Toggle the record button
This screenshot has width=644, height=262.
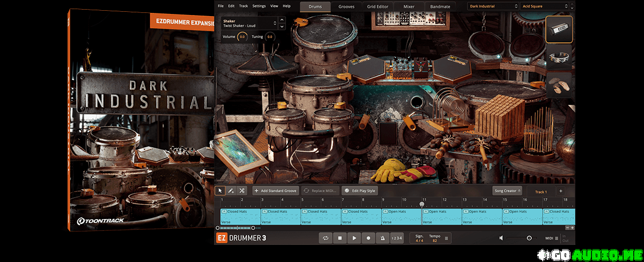[x=368, y=238]
